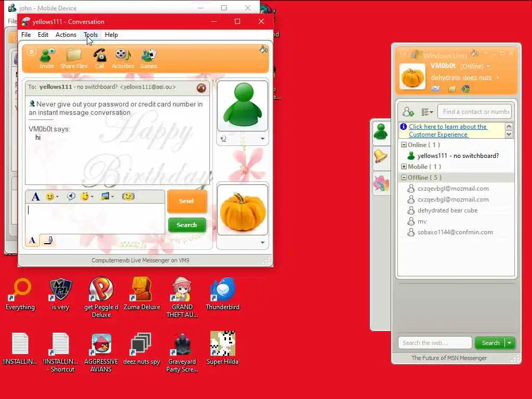The width and height of the screenshot is (532, 399).
Task: Open the background image picker
Action: click(107, 196)
